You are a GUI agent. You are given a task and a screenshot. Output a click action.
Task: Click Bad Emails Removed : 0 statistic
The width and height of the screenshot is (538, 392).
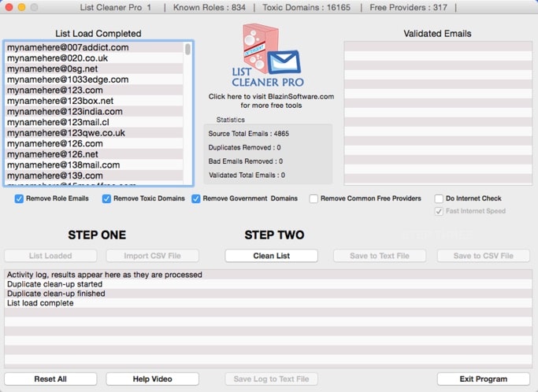tap(246, 161)
